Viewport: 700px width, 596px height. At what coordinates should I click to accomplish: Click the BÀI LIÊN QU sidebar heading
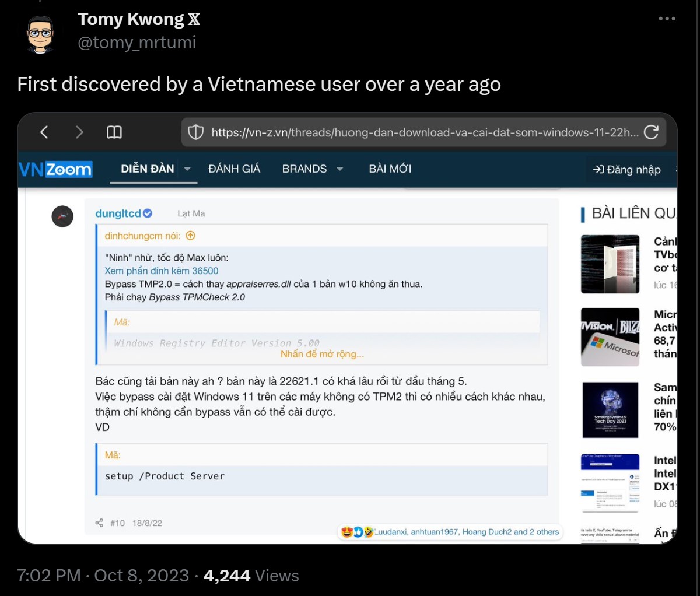pos(633,213)
